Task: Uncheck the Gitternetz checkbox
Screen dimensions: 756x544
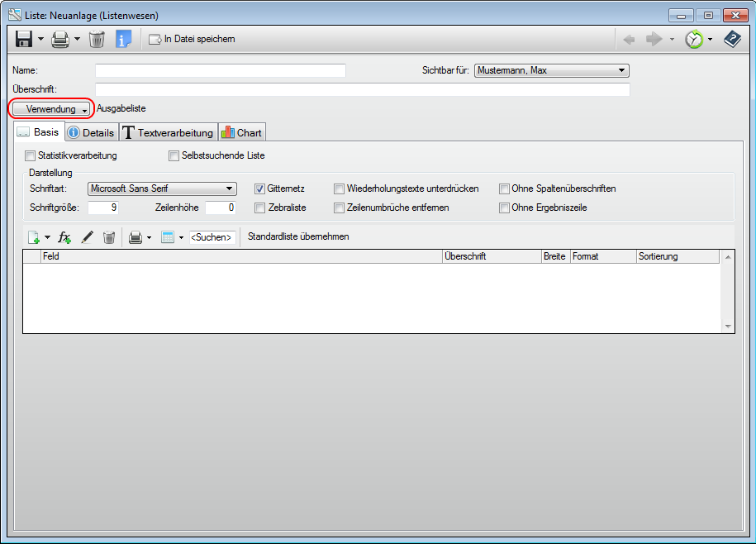Action: pos(259,188)
